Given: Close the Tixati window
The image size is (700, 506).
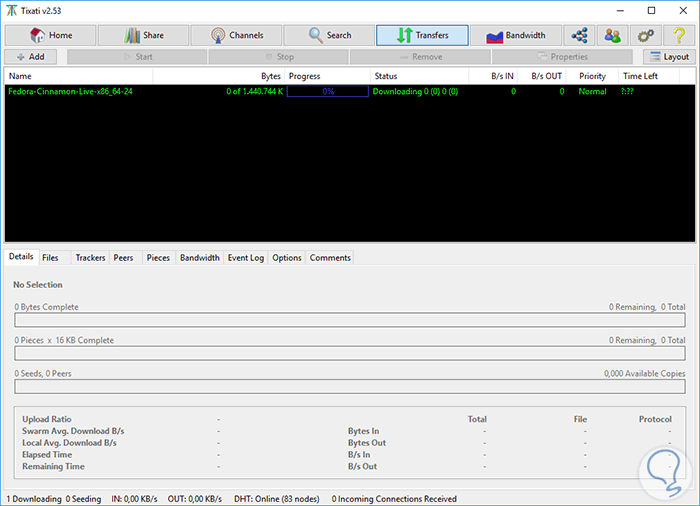Looking at the screenshot, I should [x=683, y=11].
